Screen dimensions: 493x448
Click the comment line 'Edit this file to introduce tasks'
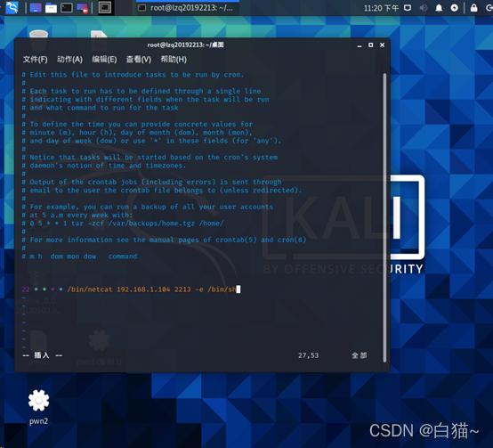click(133, 75)
